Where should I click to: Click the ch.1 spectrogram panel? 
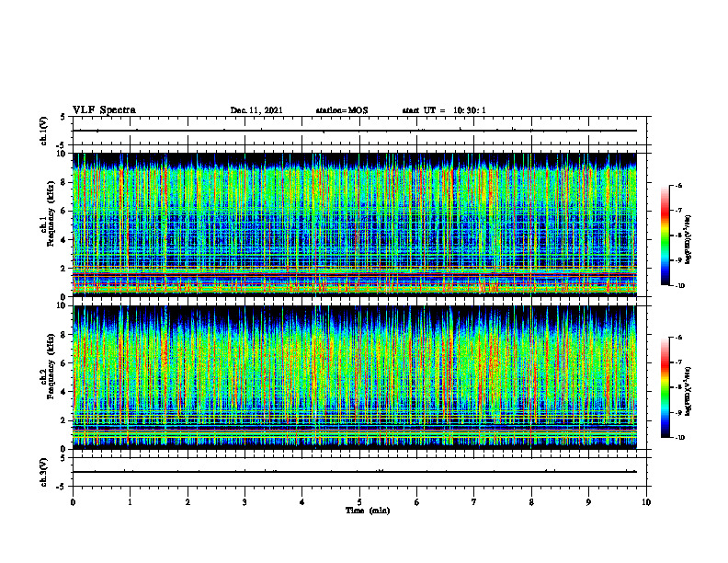pyautogui.click(x=355, y=224)
